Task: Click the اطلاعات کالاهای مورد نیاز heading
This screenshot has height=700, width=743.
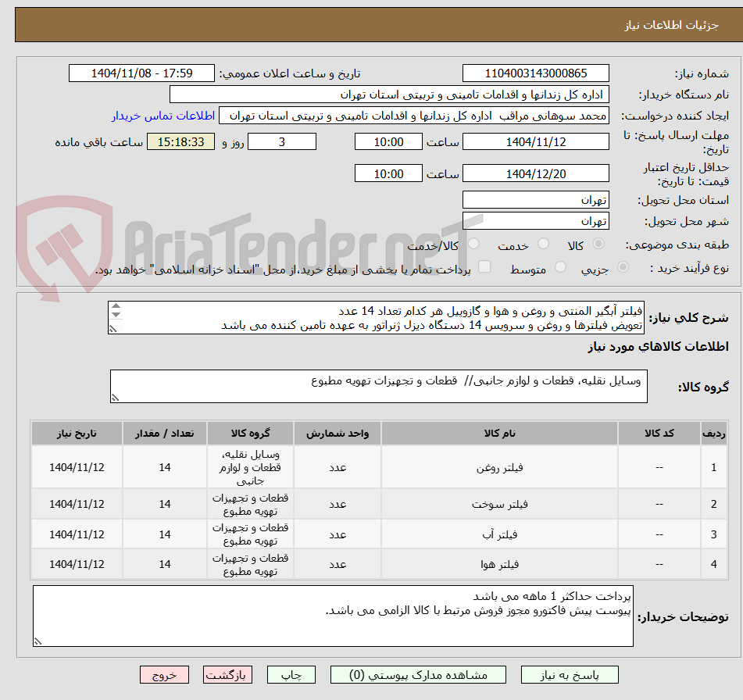Action: (658, 346)
